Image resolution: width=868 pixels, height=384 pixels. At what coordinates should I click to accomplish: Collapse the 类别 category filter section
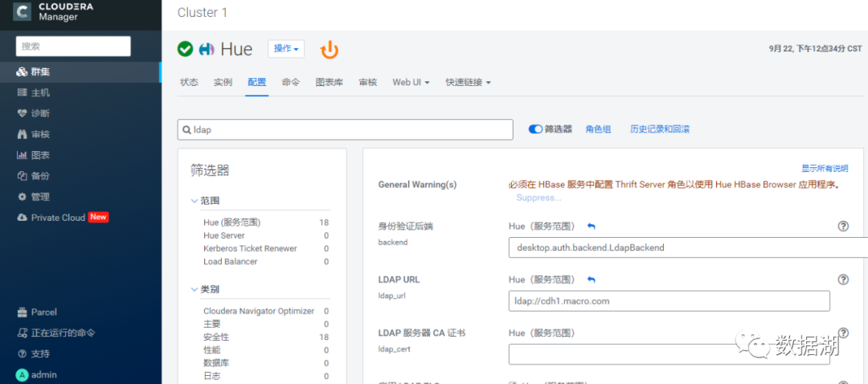(194, 289)
